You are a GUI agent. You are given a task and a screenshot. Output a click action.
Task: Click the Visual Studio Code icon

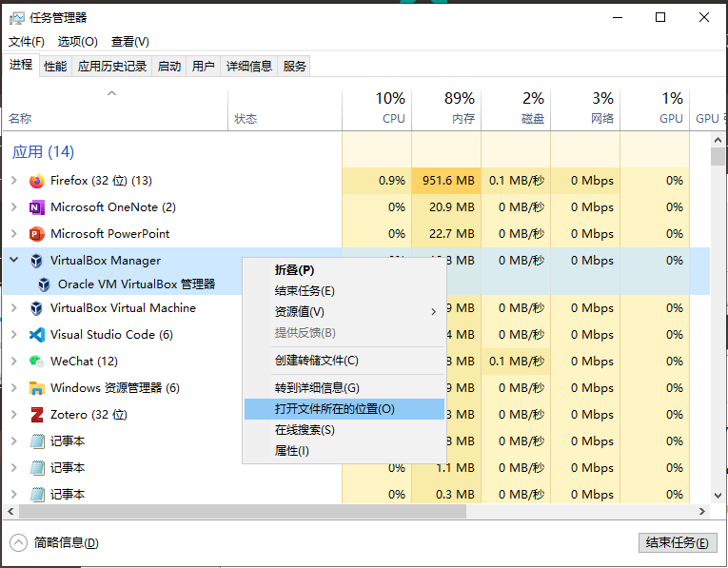pyautogui.click(x=37, y=335)
